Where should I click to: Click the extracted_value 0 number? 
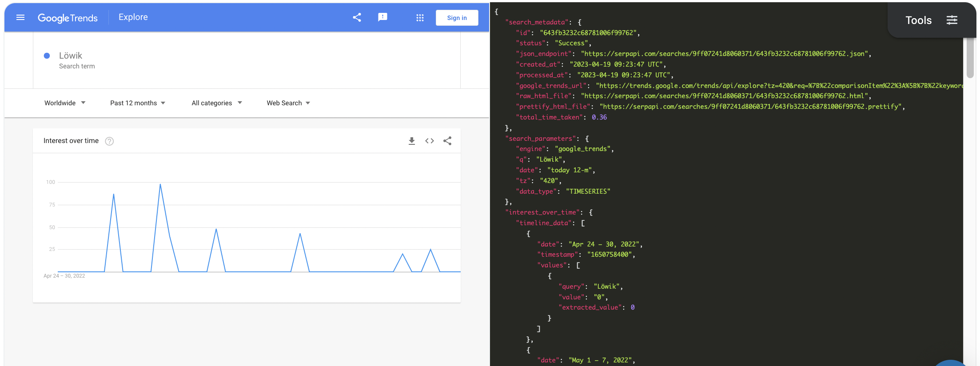point(632,307)
